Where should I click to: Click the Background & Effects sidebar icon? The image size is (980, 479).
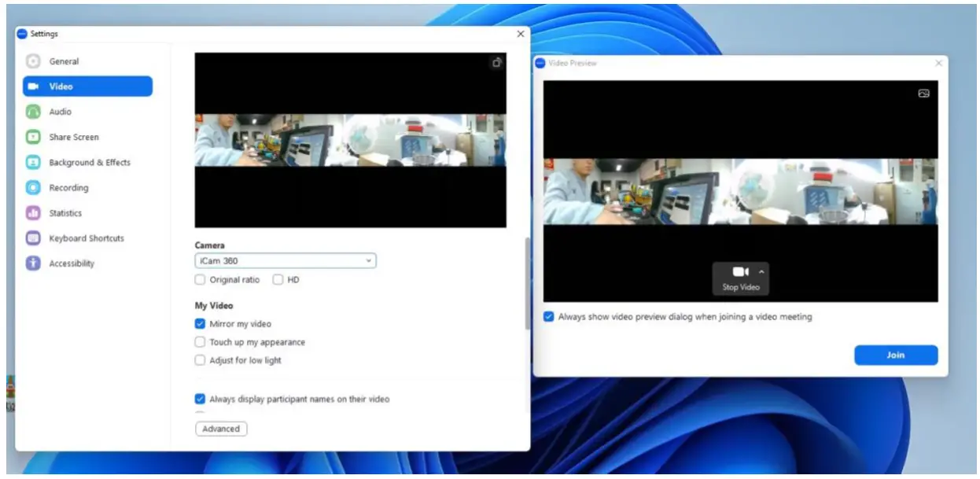(35, 162)
